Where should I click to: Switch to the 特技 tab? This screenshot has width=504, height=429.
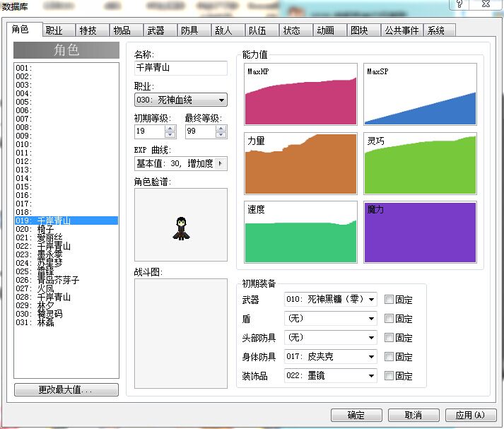[93, 30]
